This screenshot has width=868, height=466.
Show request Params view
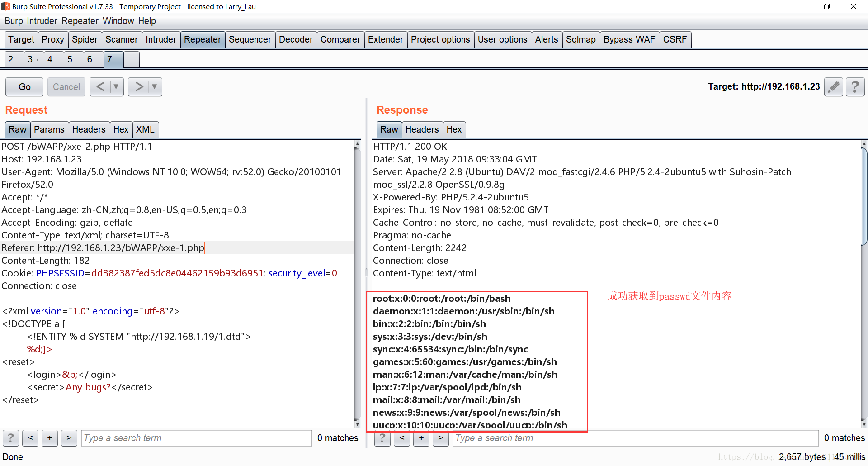[49, 129]
